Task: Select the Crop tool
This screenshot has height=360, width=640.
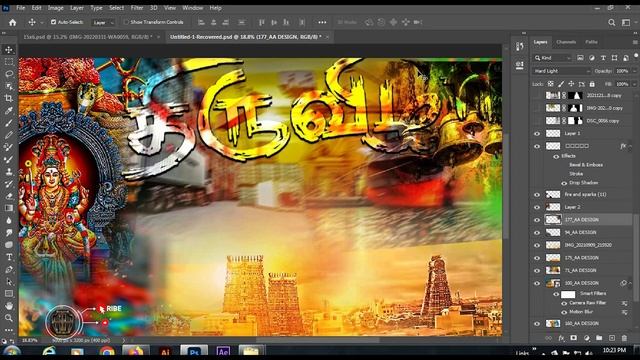Action: click(x=9, y=98)
